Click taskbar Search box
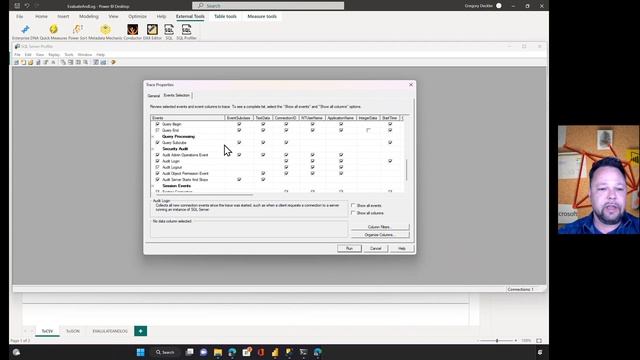Screen dimensions: 640x360 165,352
